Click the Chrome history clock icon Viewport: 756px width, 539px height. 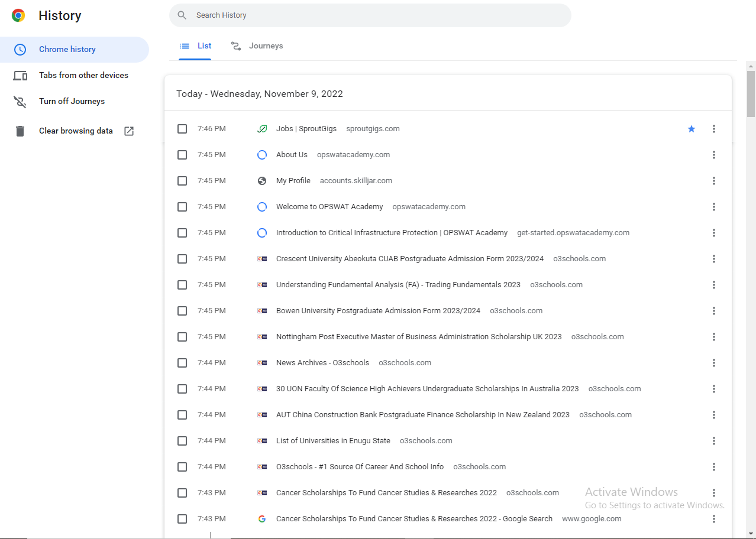[x=20, y=50]
